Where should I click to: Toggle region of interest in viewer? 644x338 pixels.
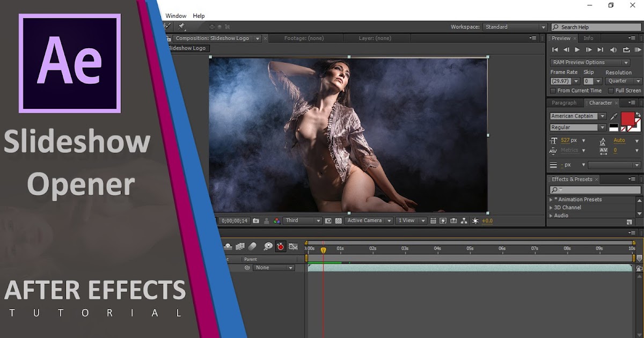tap(328, 221)
